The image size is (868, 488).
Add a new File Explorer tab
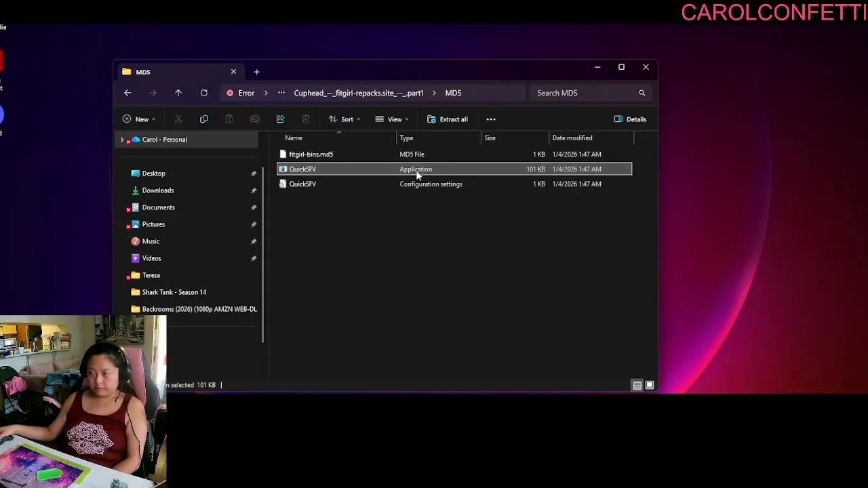click(256, 72)
